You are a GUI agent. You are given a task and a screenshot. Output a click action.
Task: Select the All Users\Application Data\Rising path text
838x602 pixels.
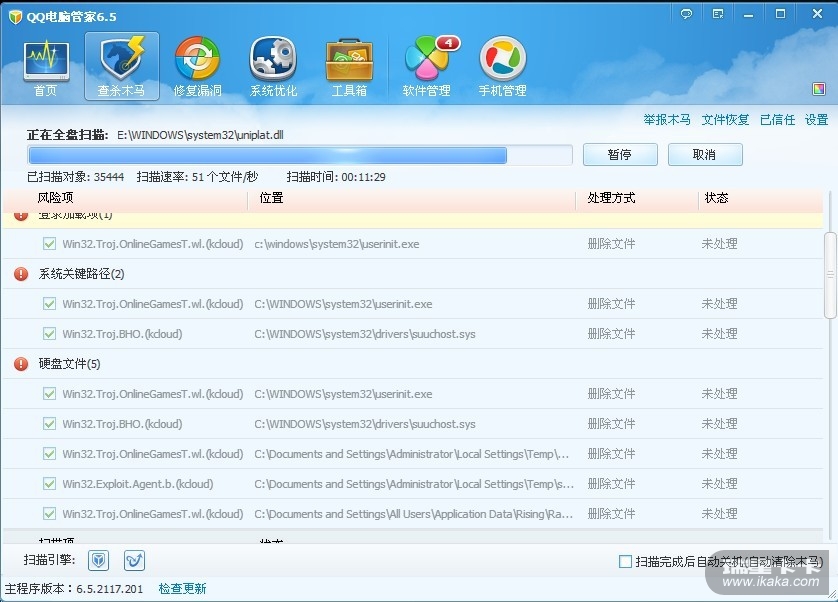tap(414, 514)
